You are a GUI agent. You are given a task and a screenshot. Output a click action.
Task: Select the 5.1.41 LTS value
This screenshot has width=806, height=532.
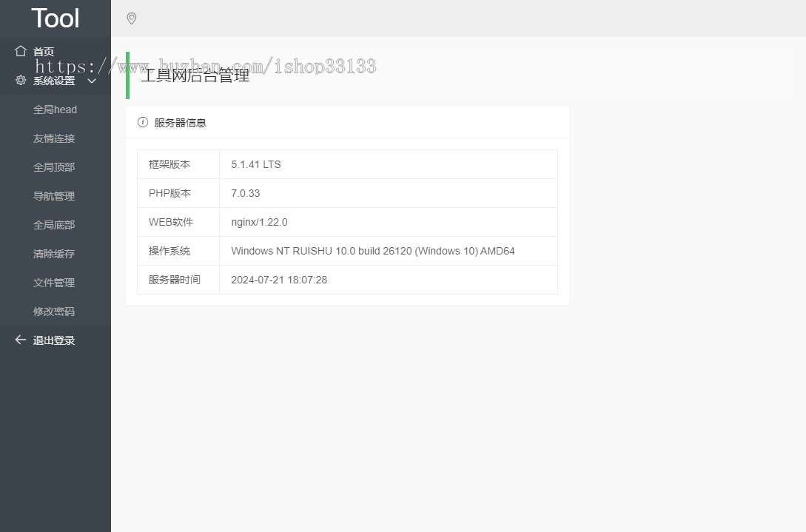[x=256, y=164]
